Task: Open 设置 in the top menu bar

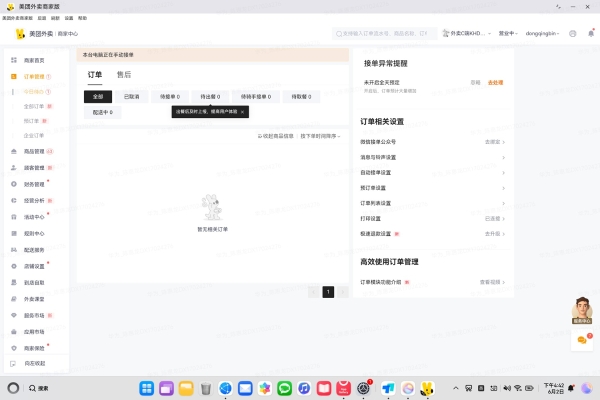Action: (69, 18)
